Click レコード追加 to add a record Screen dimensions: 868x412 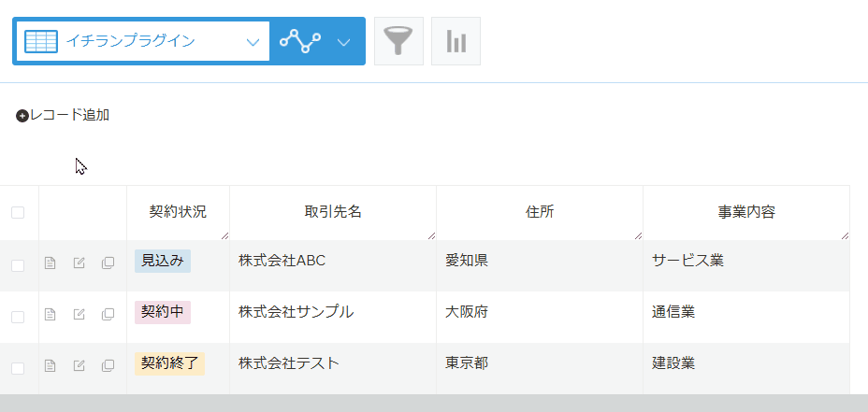63,115
